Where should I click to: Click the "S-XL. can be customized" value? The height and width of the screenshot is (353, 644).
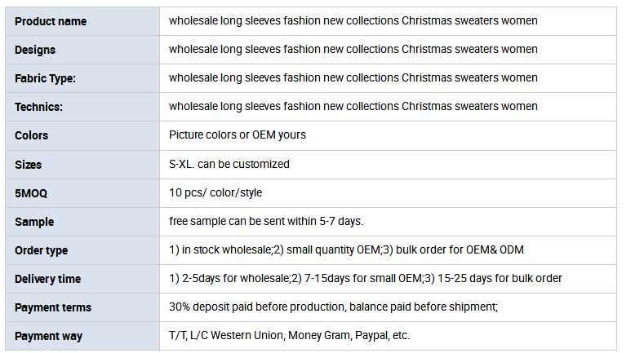[x=229, y=164]
